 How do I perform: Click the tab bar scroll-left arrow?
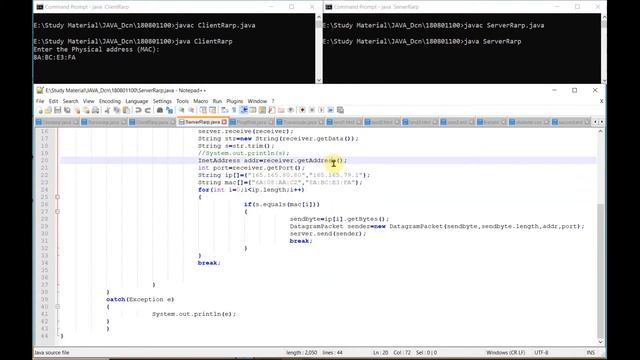pos(595,122)
